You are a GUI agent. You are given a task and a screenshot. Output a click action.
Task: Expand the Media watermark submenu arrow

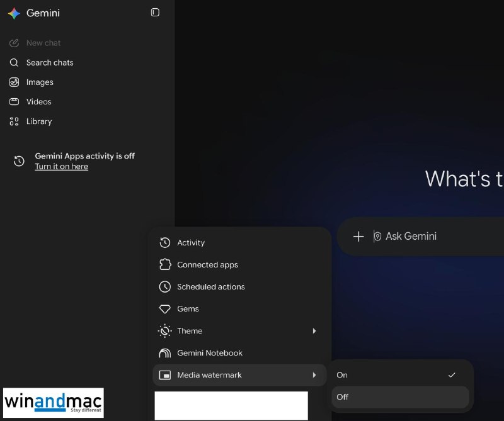314,375
